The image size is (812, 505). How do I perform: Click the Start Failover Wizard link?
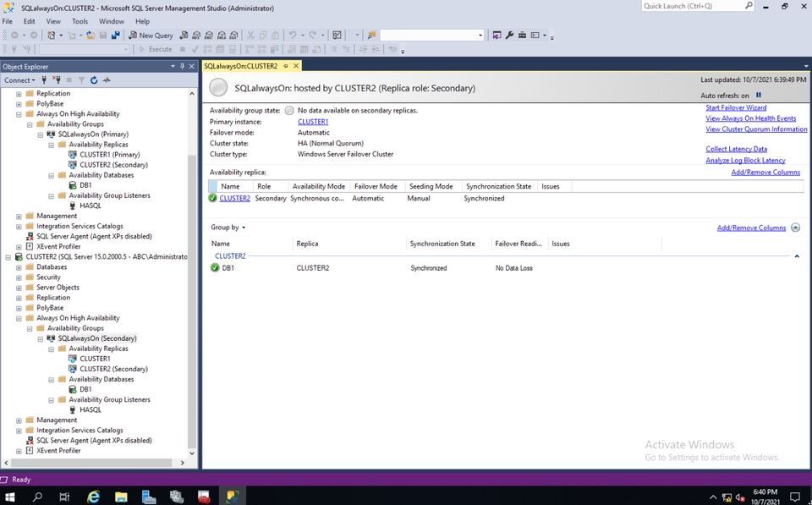(736, 107)
